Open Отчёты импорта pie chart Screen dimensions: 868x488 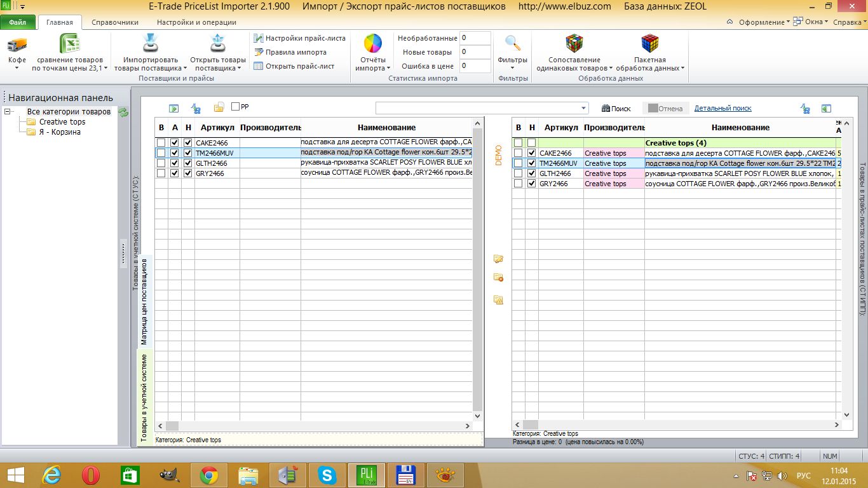pyautogui.click(x=373, y=44)
